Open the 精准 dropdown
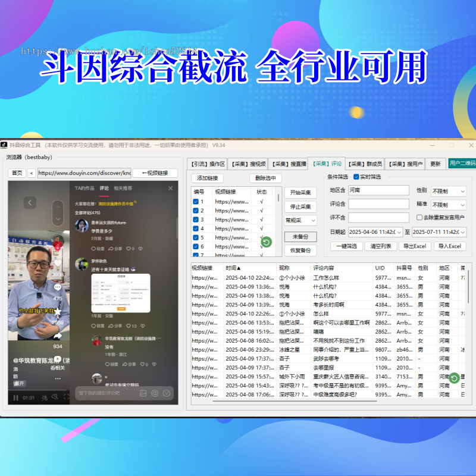 coord(449,205)
